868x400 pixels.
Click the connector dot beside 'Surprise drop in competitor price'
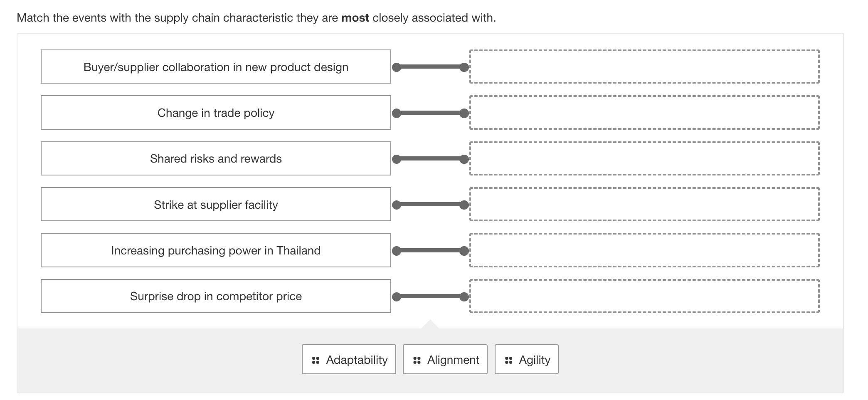pyautogui.click(x=396, y=296)
